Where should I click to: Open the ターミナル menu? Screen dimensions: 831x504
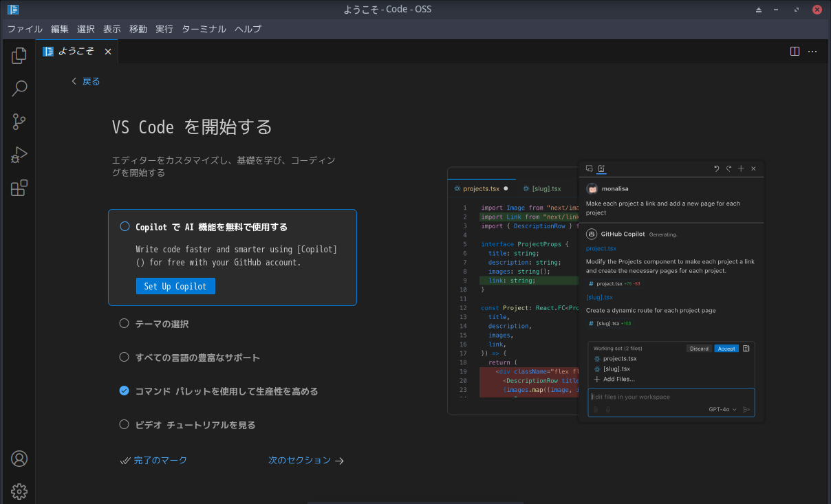coord(203,29)
